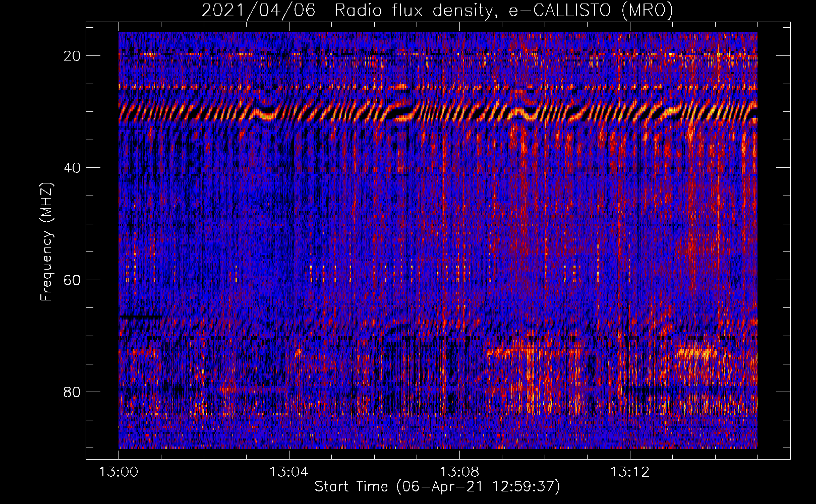Click the 40 frequency tick label
The height and width of the screenshot is (504, 816).
(x=72, y=167)
